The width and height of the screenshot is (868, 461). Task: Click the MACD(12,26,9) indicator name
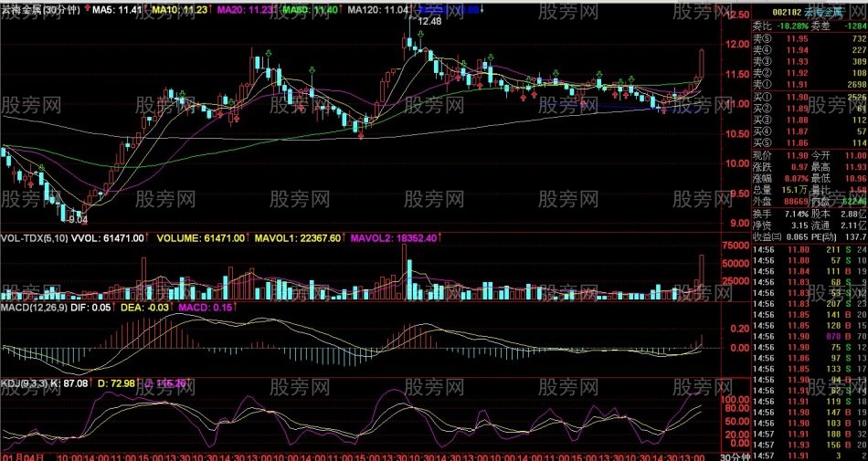(33, 307)
